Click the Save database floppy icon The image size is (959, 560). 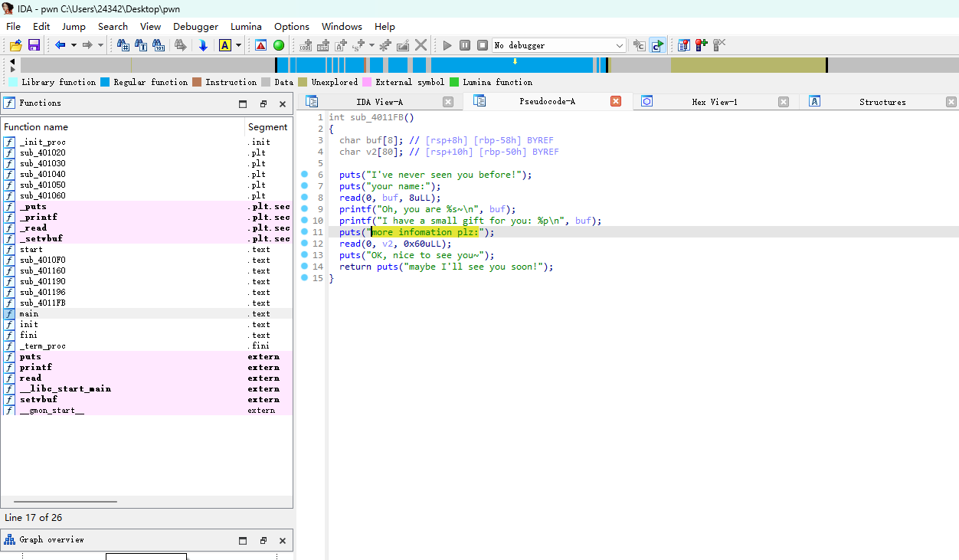point(34,45)
